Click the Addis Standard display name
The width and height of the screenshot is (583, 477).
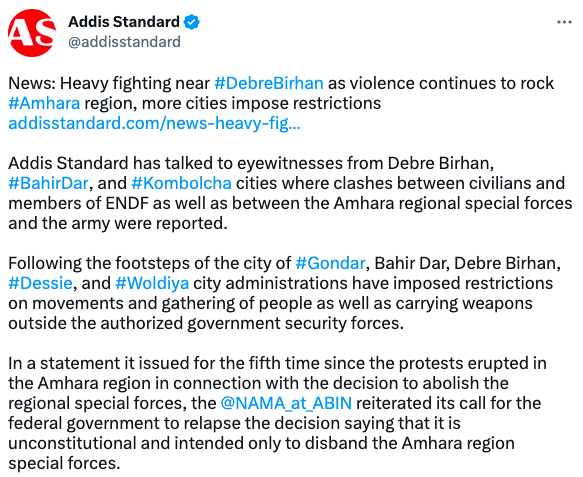[x=124, y=22]
